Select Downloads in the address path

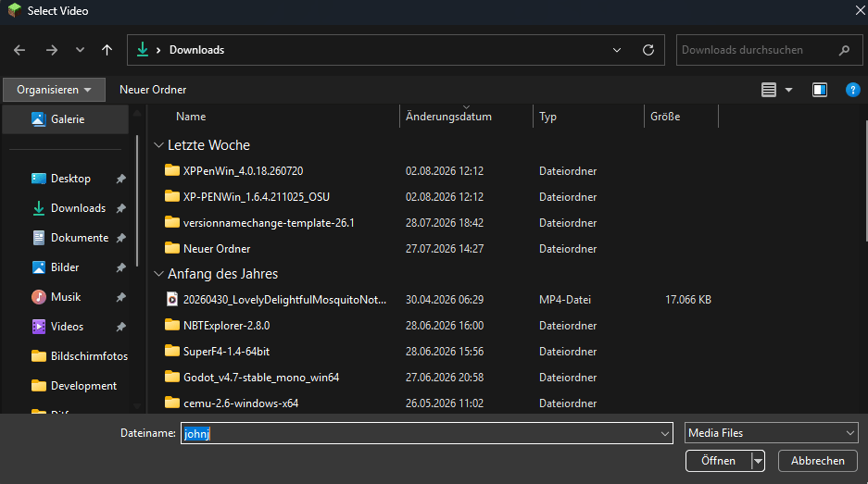pos(196,50)
